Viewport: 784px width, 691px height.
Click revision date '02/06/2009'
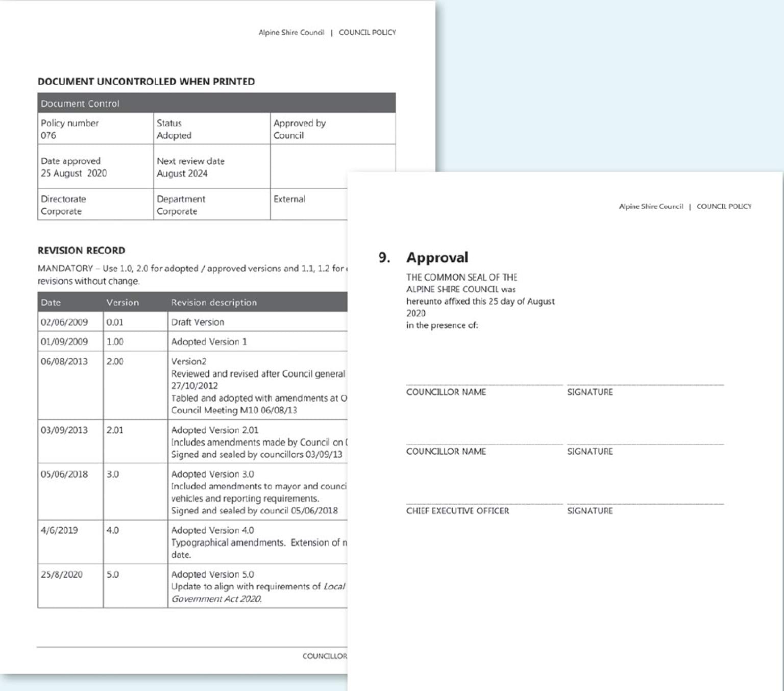tap(64, 322)
